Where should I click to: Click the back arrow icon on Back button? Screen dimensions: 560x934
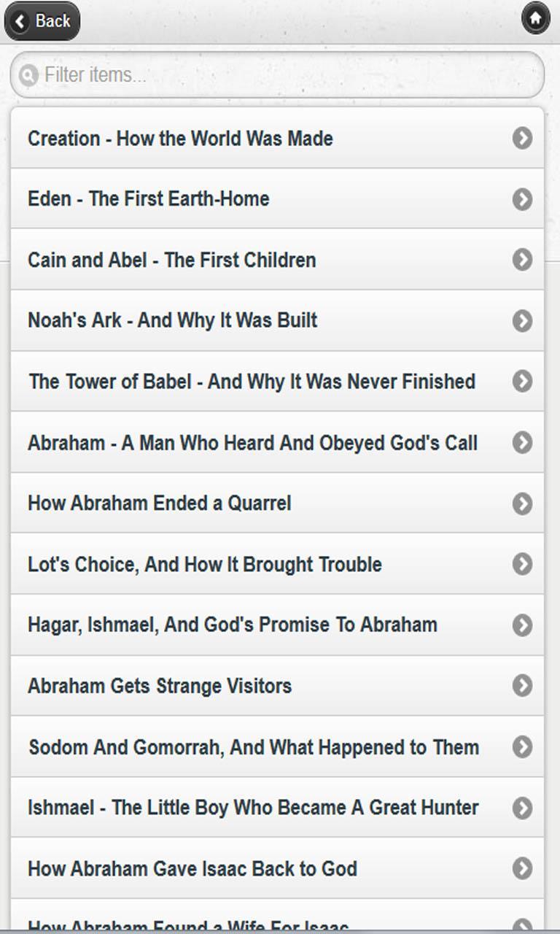(x=18, y=21)
